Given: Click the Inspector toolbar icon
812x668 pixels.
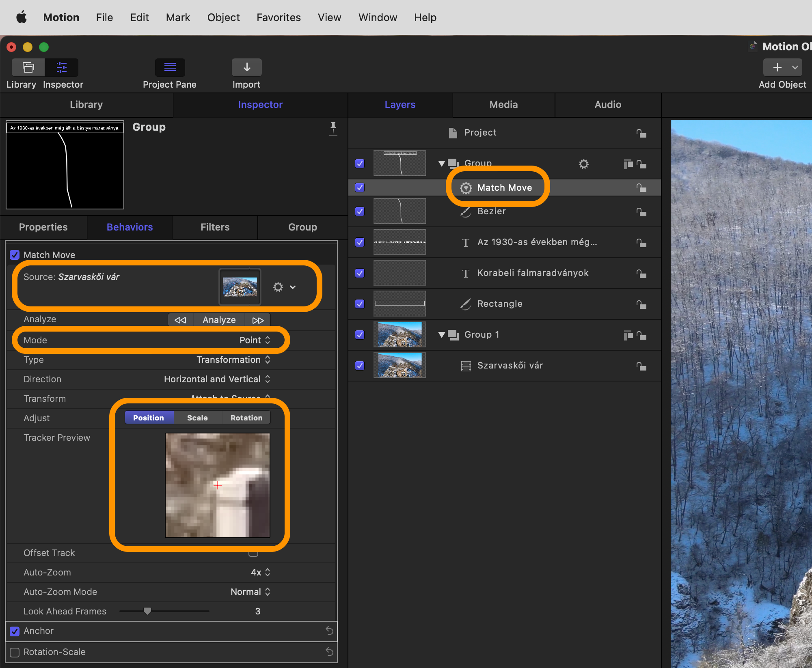Looking at the screenshot, I should (x=62, y=67).
